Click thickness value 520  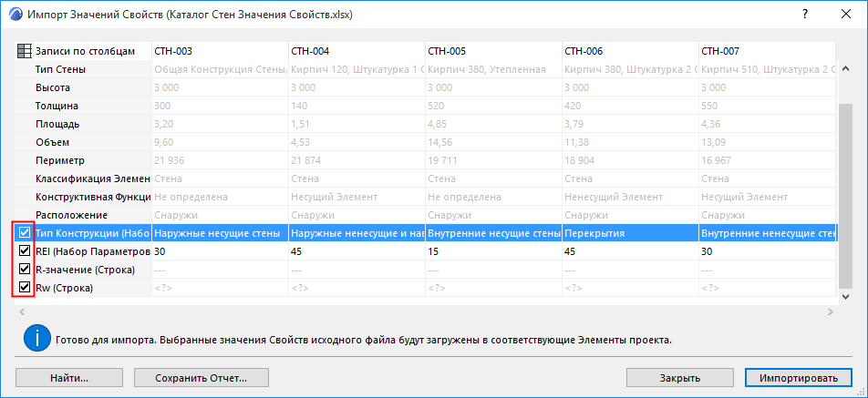click(493, 106)
